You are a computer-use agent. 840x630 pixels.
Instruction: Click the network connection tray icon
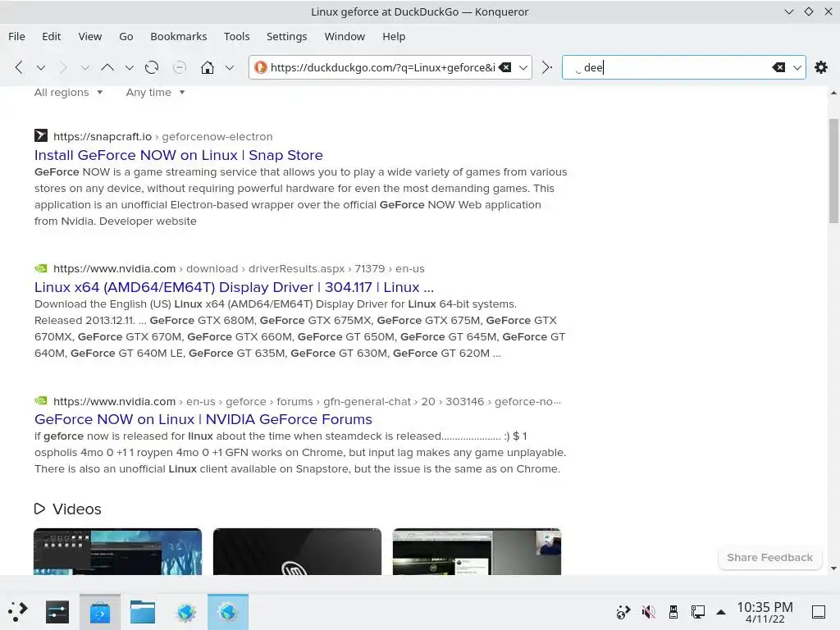tap(697, 612)
